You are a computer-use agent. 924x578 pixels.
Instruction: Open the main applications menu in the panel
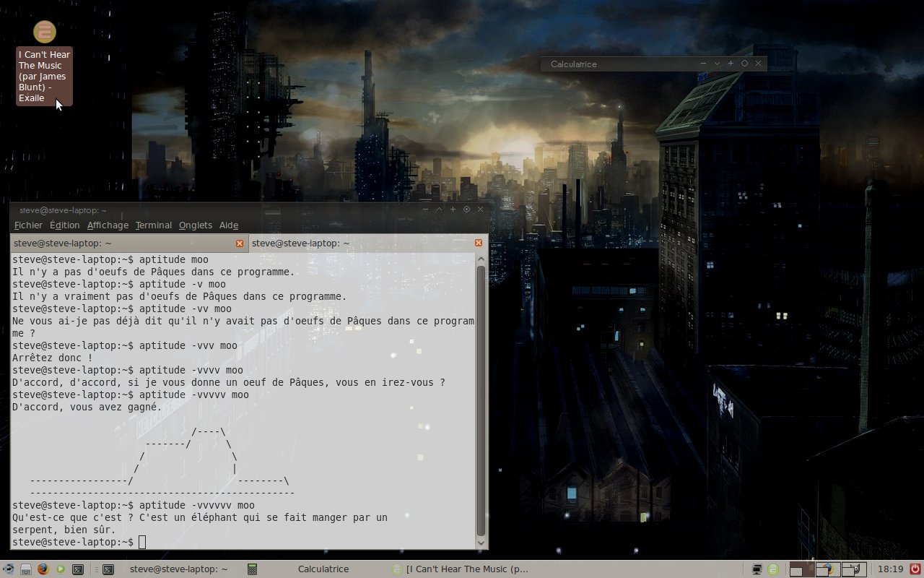pyautogui.click(x=9, y=569)
